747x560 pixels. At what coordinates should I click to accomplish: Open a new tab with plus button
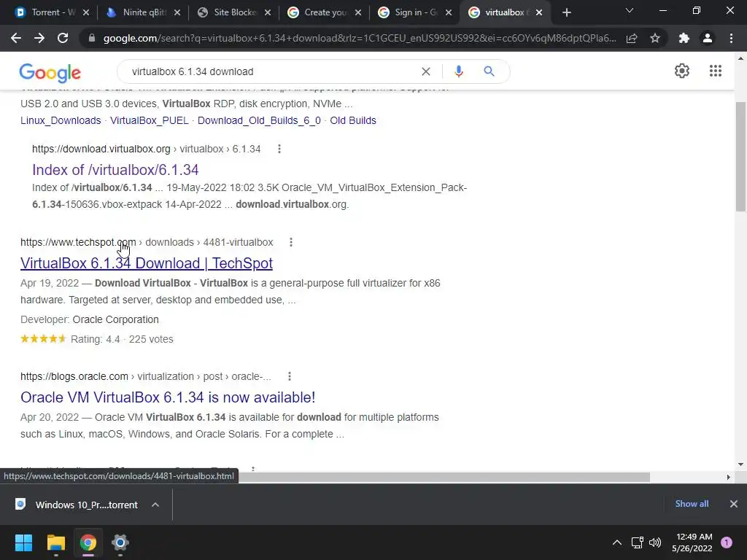[566, 12]
